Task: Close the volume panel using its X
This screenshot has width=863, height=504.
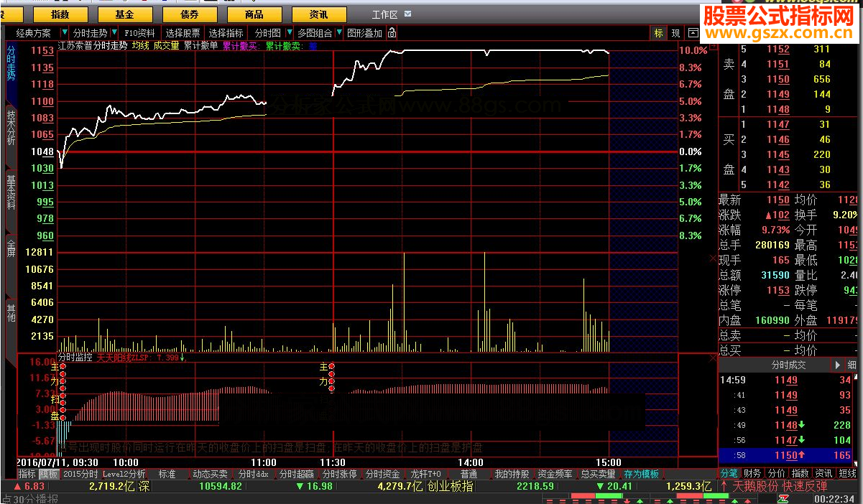Action: (x=712, y=258)
